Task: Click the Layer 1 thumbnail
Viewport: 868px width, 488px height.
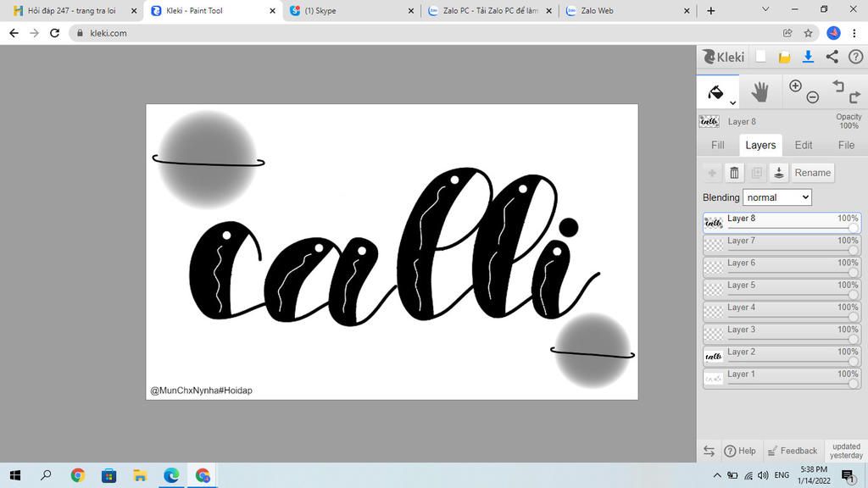Action: click(x=714, y=379)
